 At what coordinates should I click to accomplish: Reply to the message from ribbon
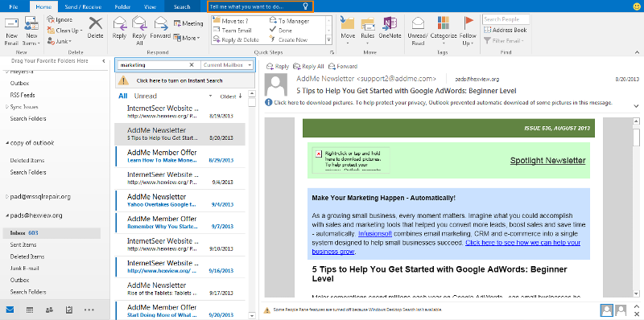[x=119, y=28]
